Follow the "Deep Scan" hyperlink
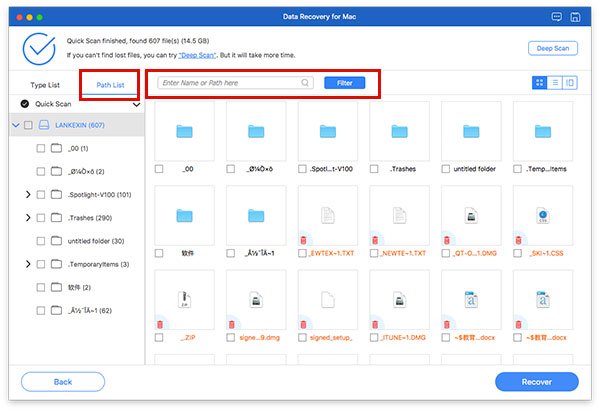Viewport: 600px width, 411px height. [197, 55]
